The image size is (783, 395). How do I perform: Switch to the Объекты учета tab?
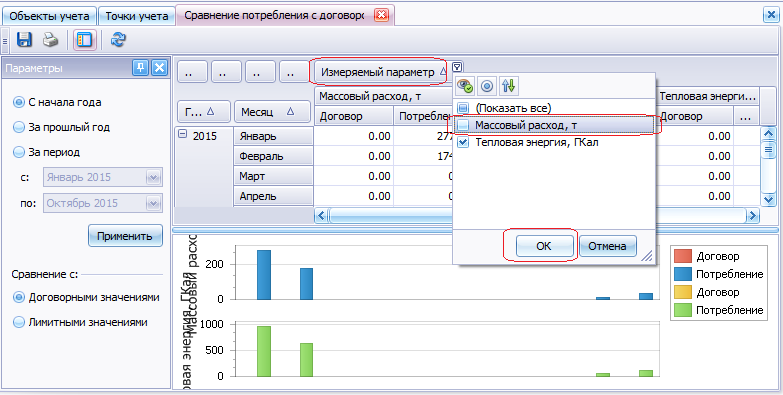tap(49, 16)
